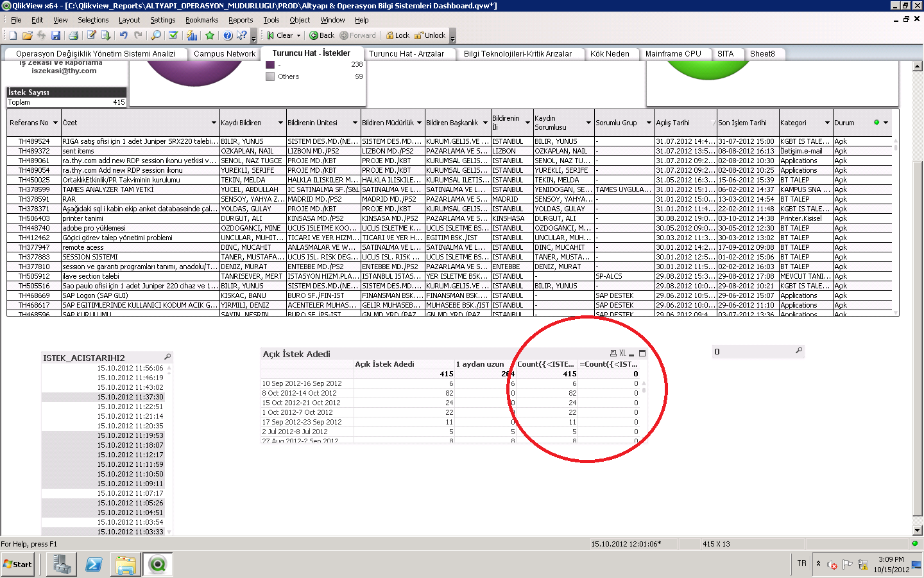Undo the last layout change
The height and width of the screenshot is (578, 924).
(123, 35)
